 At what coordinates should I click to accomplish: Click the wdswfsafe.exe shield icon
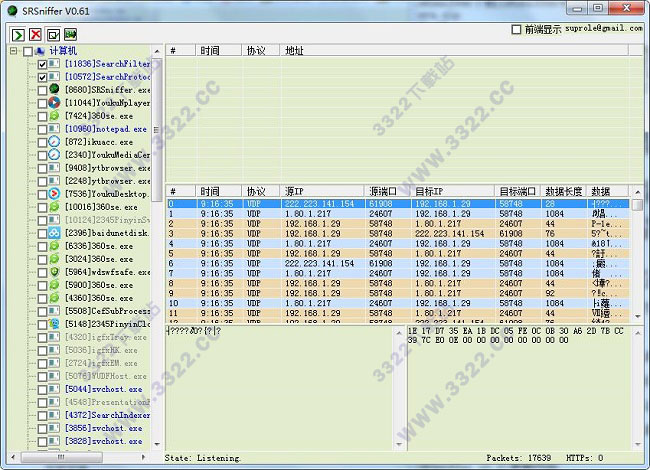(x=55, y=271)
